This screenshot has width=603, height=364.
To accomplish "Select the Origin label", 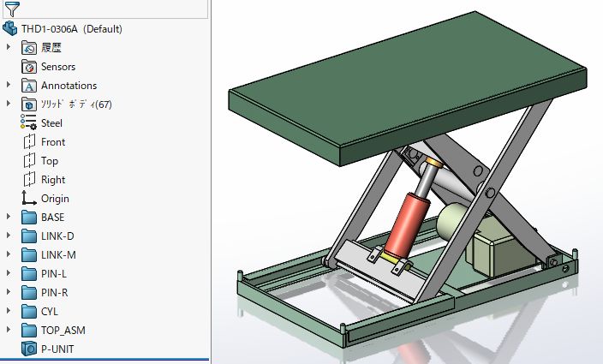I will pos(55,199).
